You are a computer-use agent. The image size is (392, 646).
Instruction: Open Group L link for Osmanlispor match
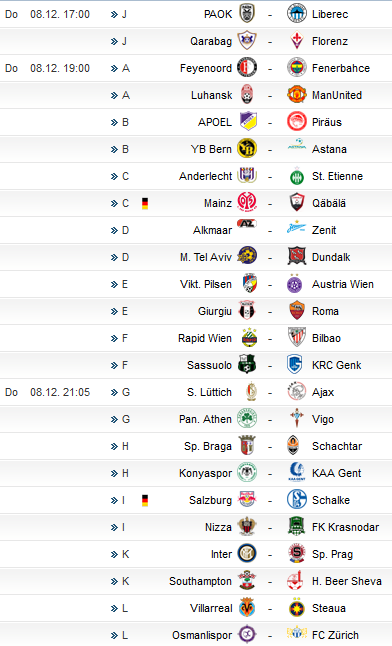[119, 635]
